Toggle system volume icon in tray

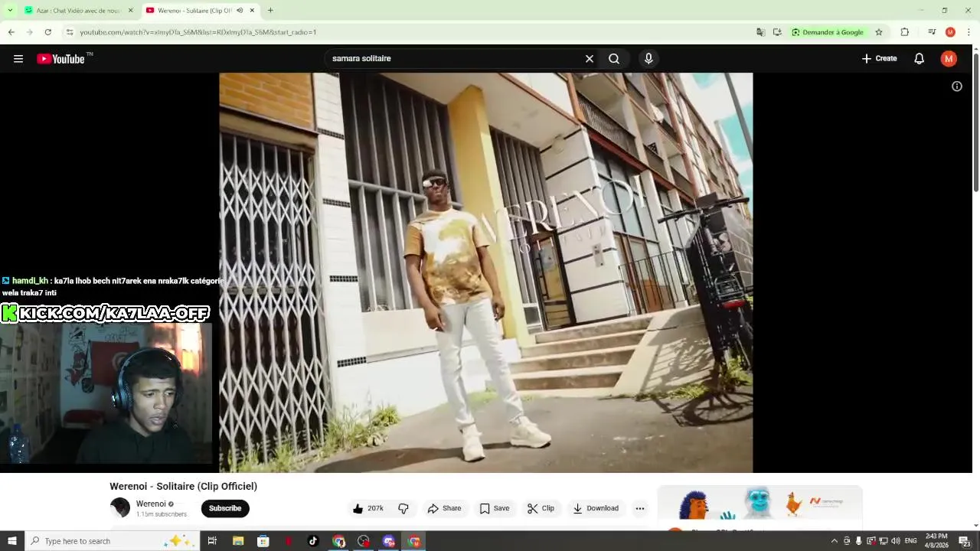click(896, 541)
